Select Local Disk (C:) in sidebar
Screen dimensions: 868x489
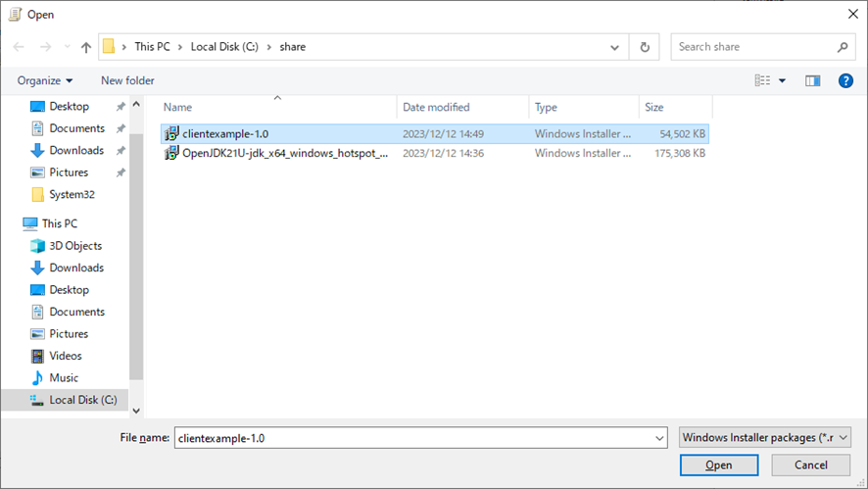coord(65,400)
